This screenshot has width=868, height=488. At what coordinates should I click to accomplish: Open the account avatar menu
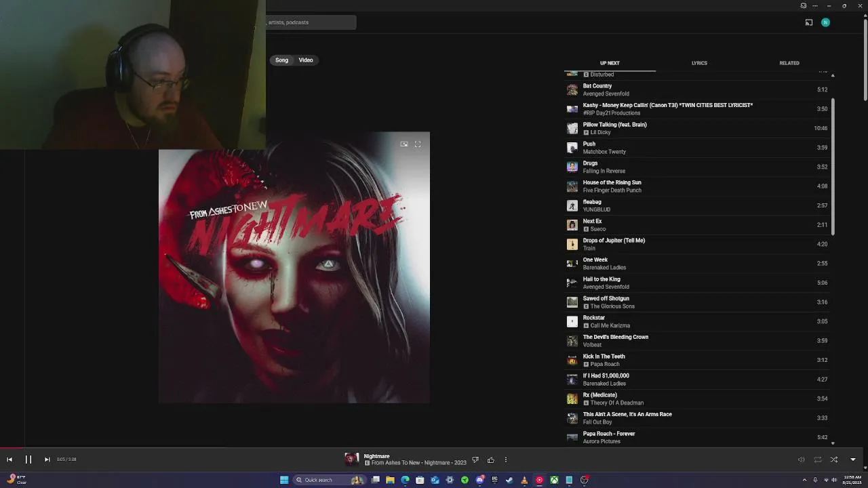[825, 22]
